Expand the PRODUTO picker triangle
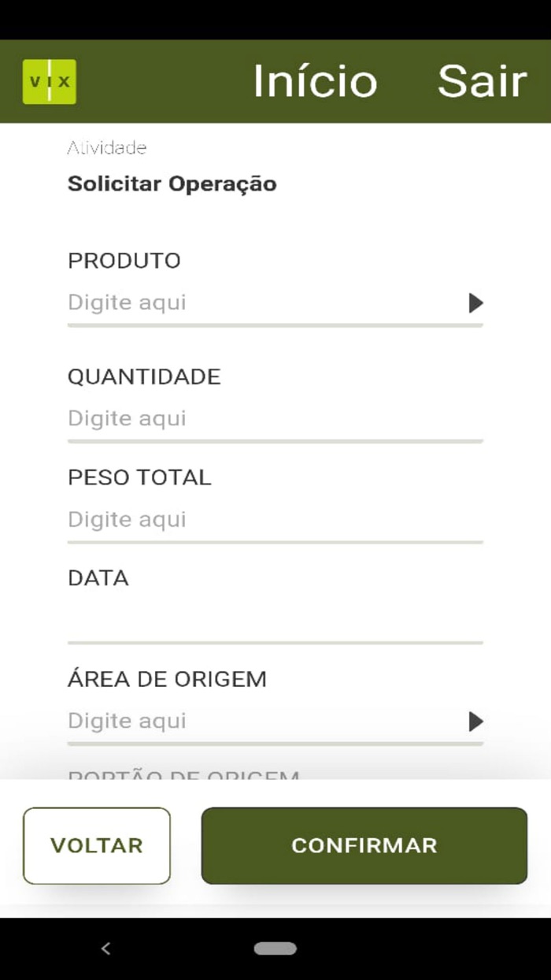 click(x=477, y=303)
